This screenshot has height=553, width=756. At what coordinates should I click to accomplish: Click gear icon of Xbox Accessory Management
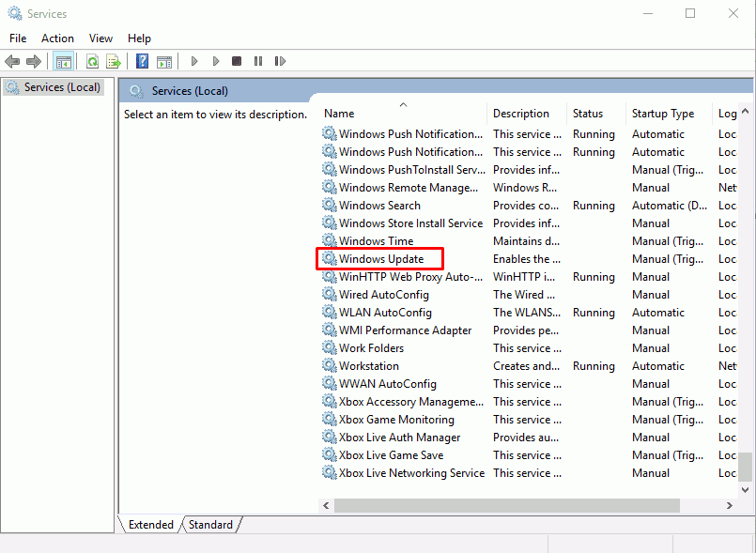coord(330,401)
